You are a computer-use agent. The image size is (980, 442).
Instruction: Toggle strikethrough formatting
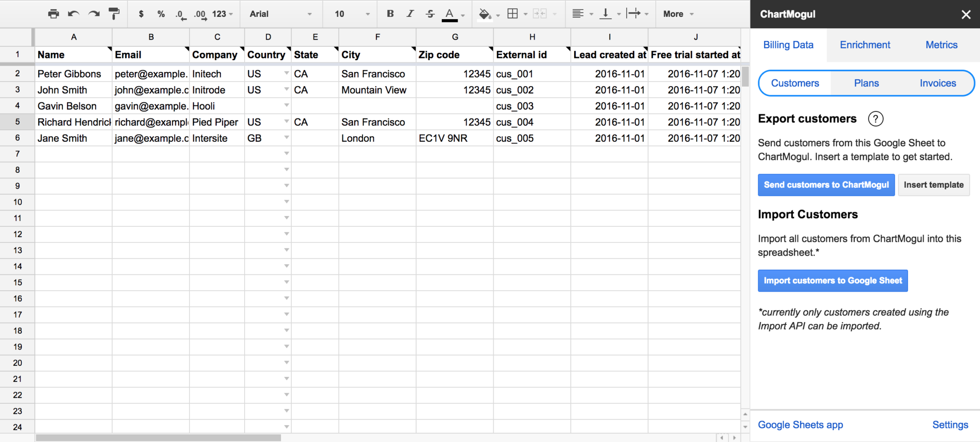coord(430,14)
